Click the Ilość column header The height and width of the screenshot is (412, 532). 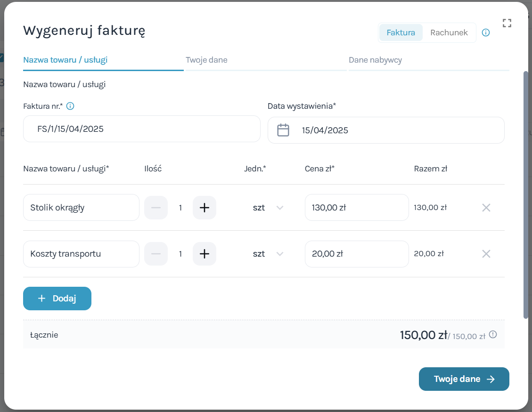click(153, 169)
